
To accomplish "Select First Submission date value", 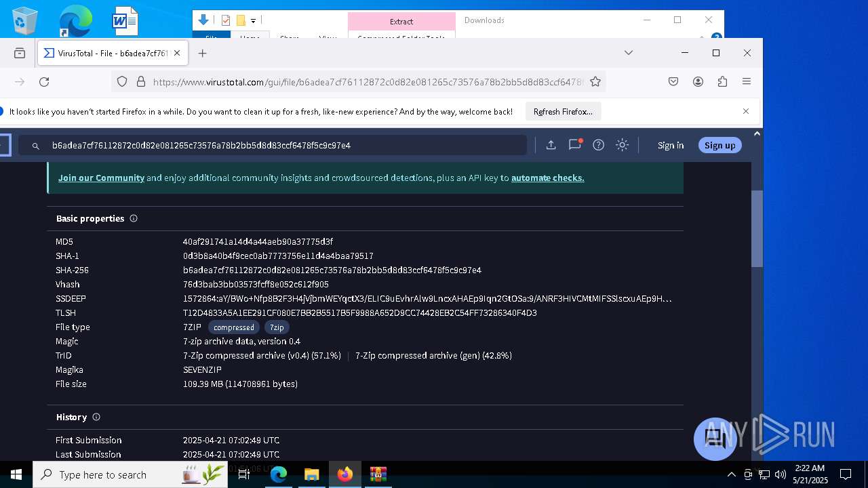I will point(231,441).
